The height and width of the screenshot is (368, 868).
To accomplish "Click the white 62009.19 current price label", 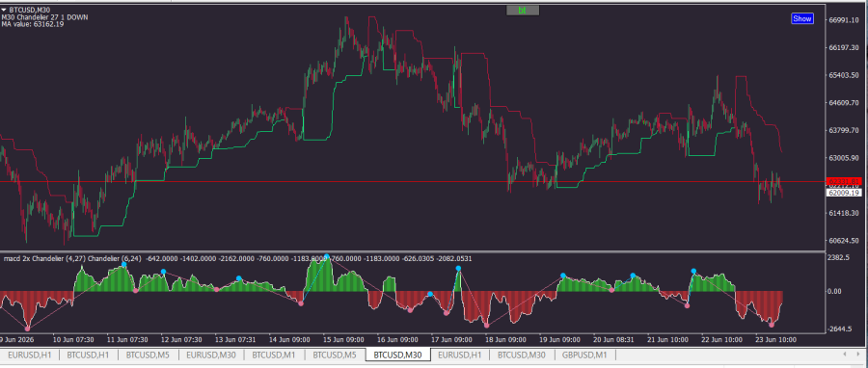I will (x=843, y=193).
